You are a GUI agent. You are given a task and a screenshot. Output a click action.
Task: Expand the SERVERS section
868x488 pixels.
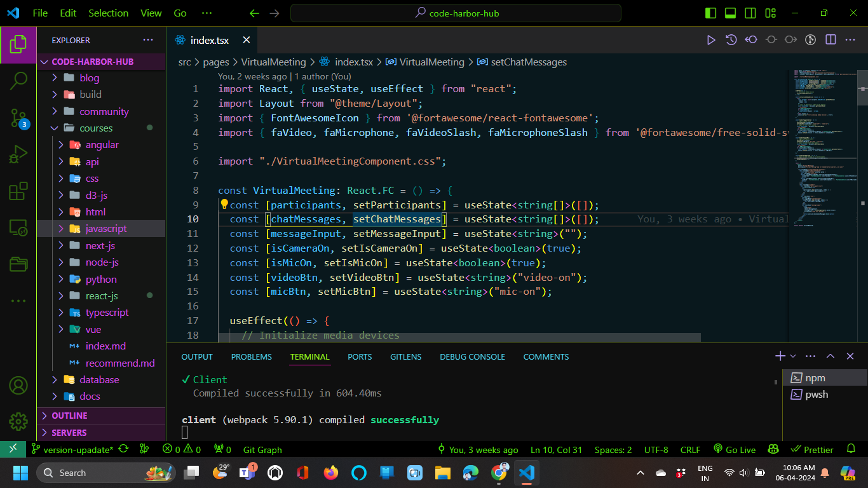pyautogui.click(x=102, y=433)
